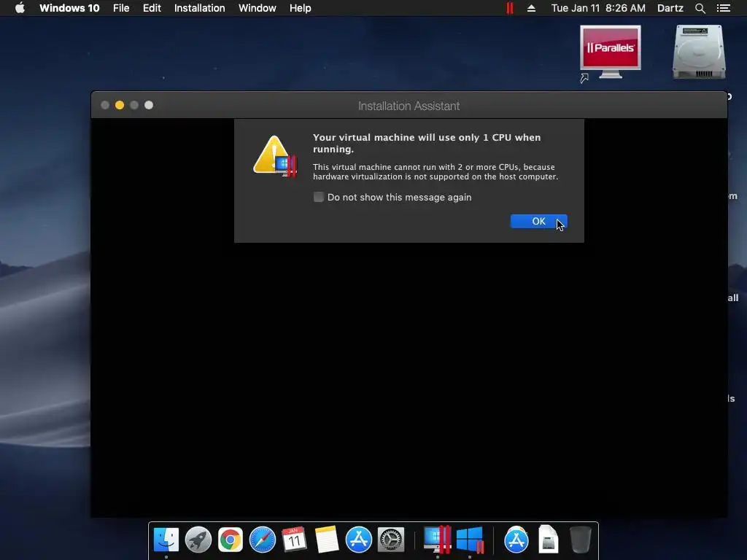
Task: Open the App Store beside Notes in the Dock
Action: point(359,540)
